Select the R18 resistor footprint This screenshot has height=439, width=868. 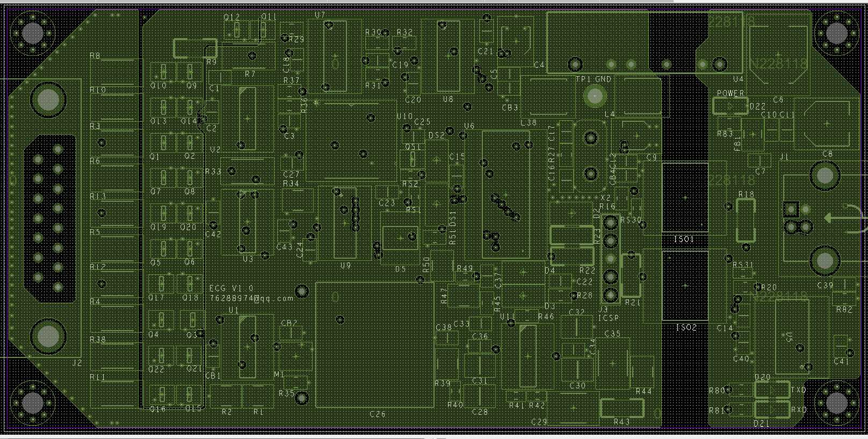coord(746,220)
